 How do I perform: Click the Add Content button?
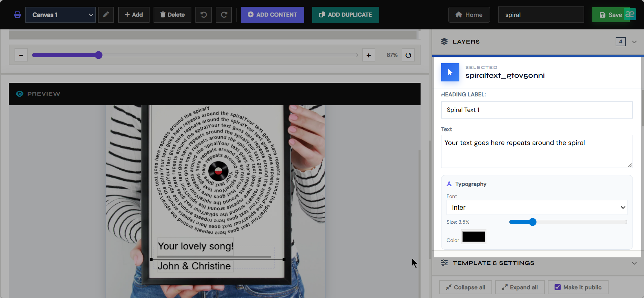[x=272, y=15]
